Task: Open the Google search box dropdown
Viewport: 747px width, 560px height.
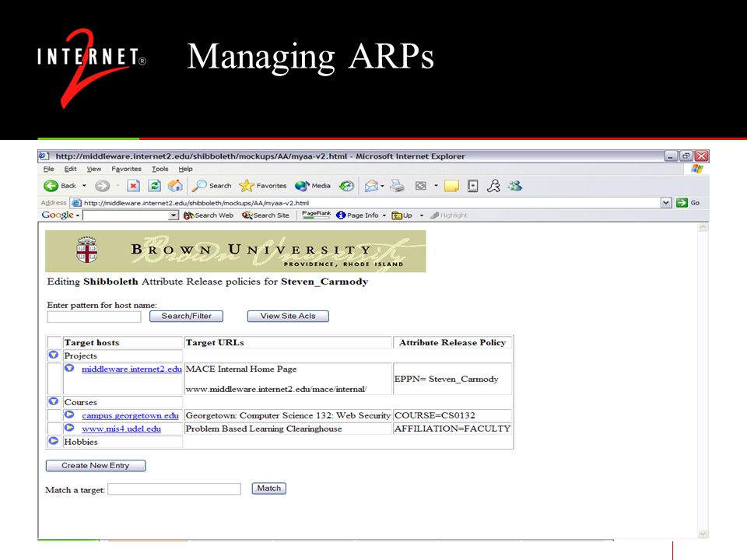Action: pos(174,215)
